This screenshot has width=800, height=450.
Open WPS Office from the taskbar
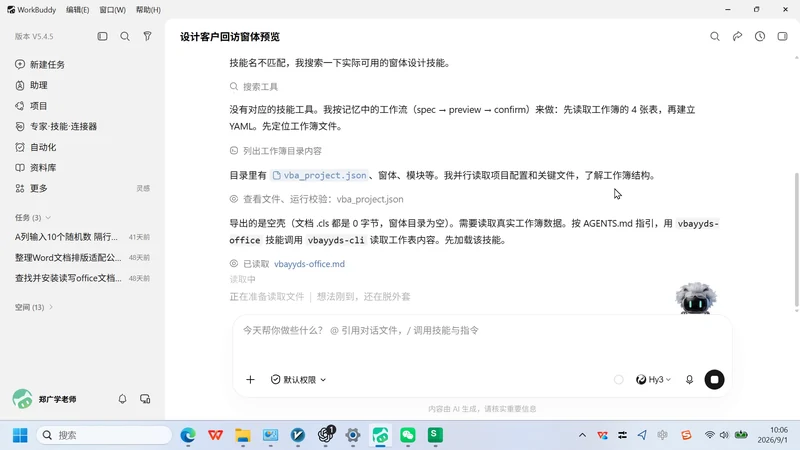pos(215,435)
